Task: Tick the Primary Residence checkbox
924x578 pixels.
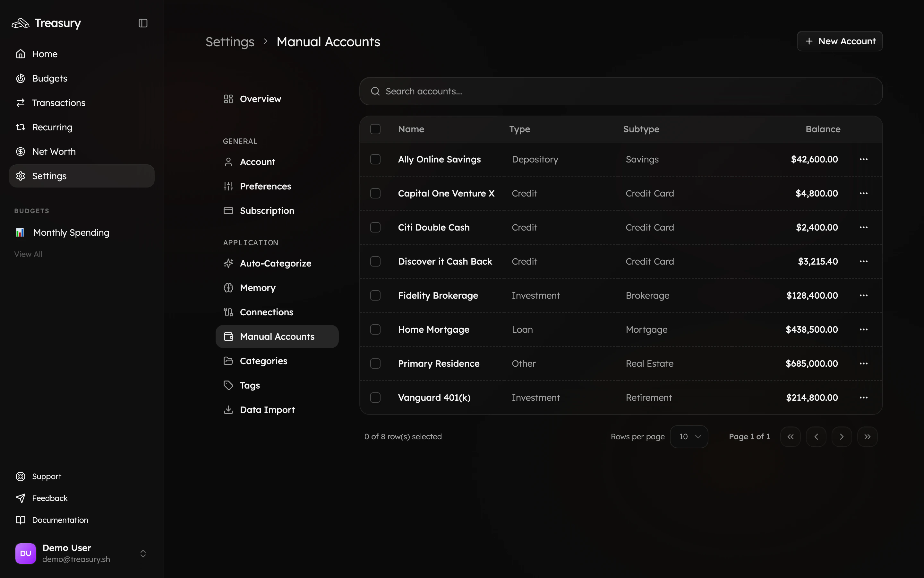Action: point(375,363)
